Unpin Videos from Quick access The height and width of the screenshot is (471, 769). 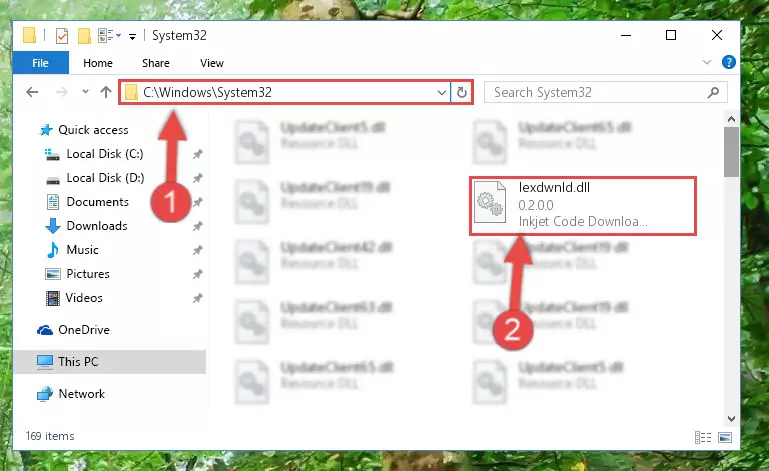pyautogui.click(x=198, y=298)
